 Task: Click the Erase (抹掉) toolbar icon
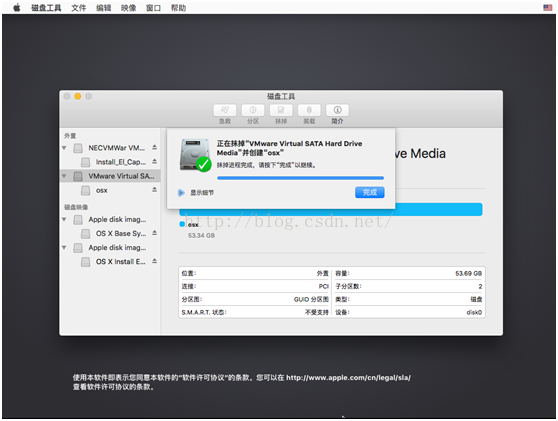281,110
